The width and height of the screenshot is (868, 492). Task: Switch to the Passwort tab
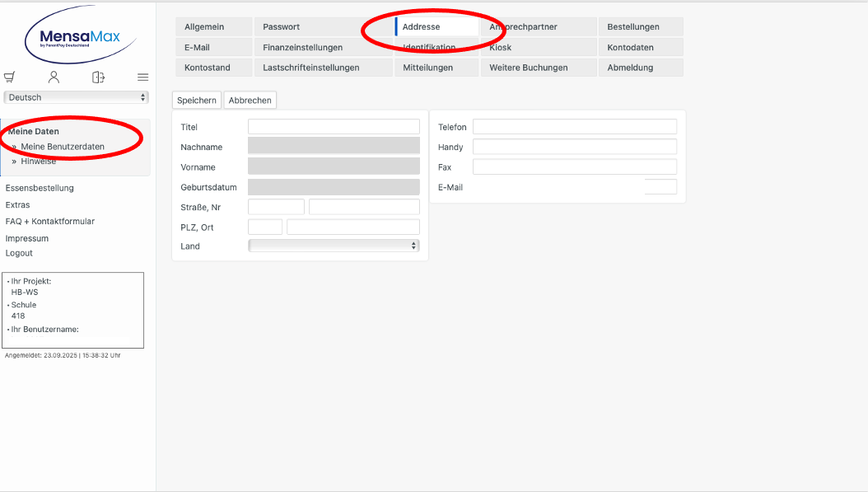coord(282,27)
